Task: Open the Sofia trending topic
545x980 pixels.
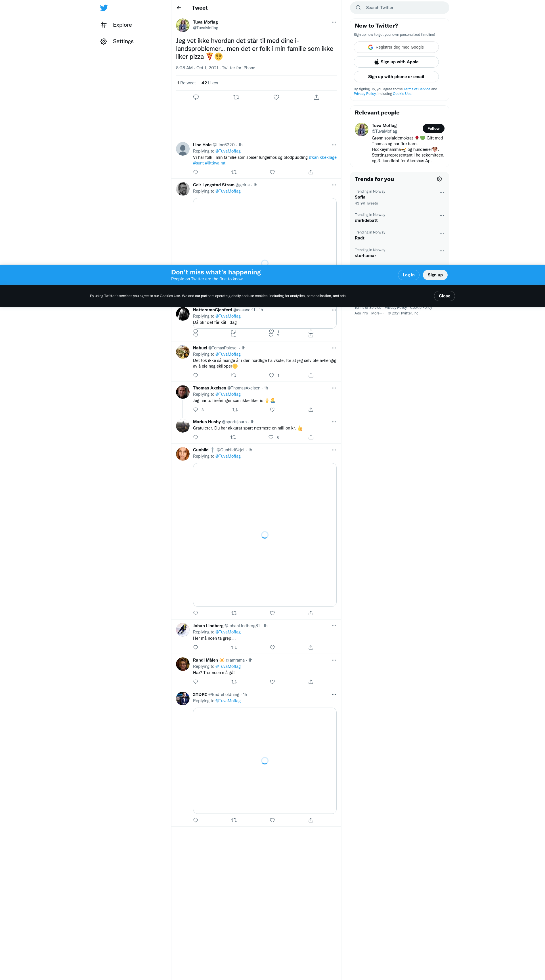Action: point(399,197)
